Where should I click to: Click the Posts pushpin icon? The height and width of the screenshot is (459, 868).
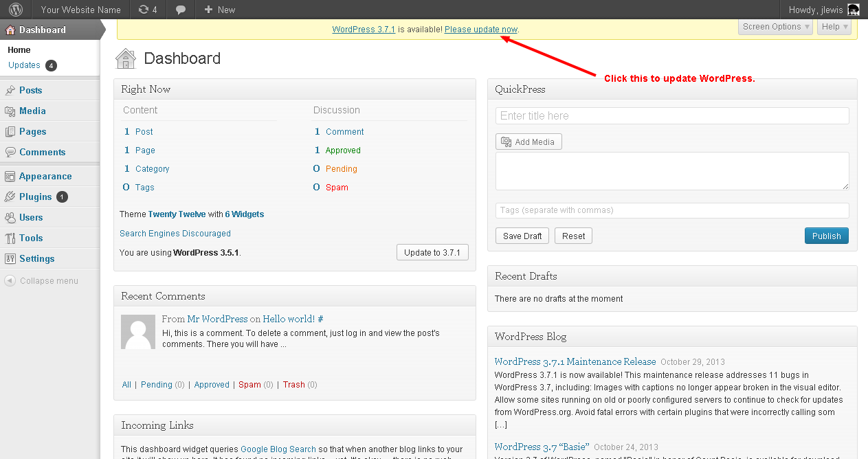pos(10,90)
